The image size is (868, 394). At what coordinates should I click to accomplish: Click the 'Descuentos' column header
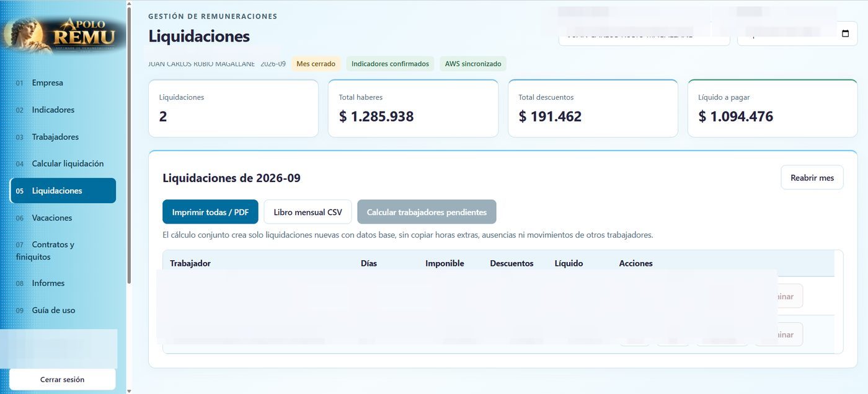(x=511, y=263)
